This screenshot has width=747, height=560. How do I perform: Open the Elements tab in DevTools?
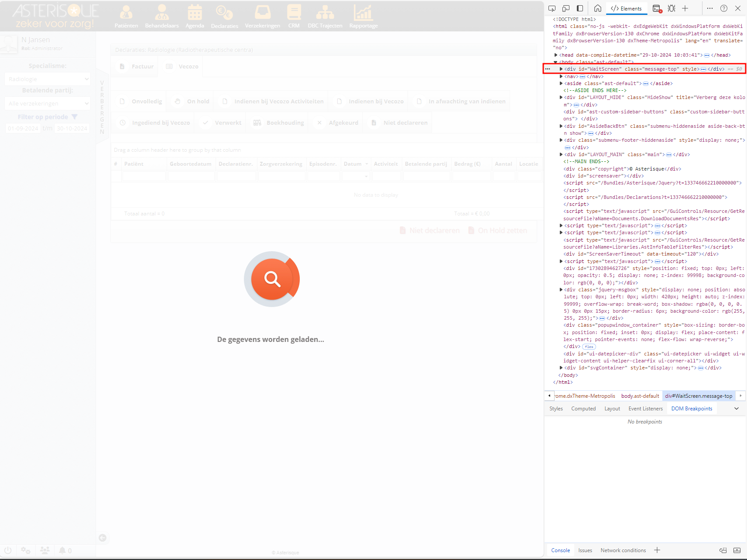click(x=627, y=8)
